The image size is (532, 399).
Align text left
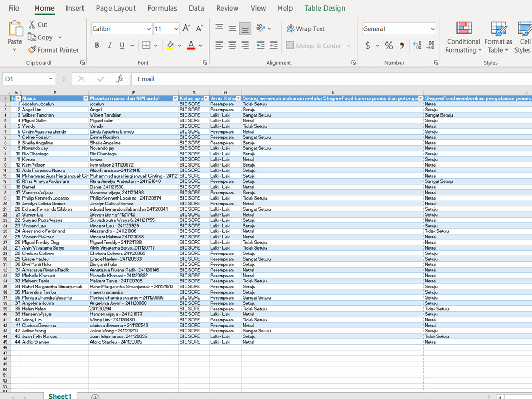point(220,45)
